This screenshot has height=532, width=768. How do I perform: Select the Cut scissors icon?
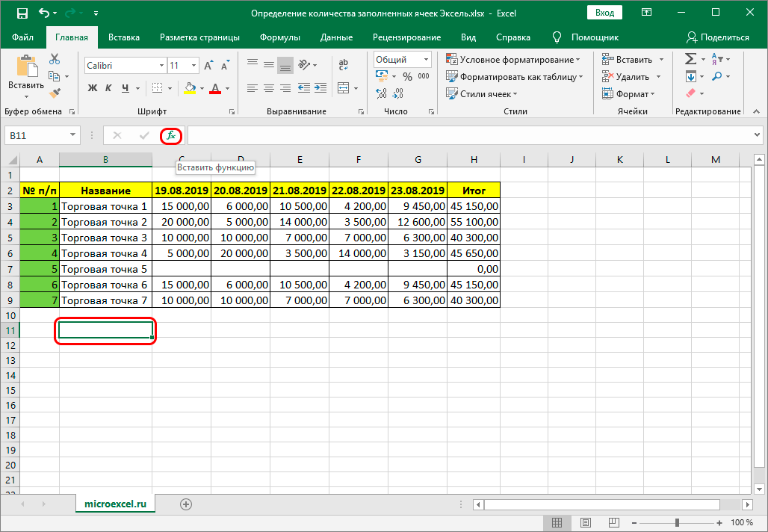point(55,60)
